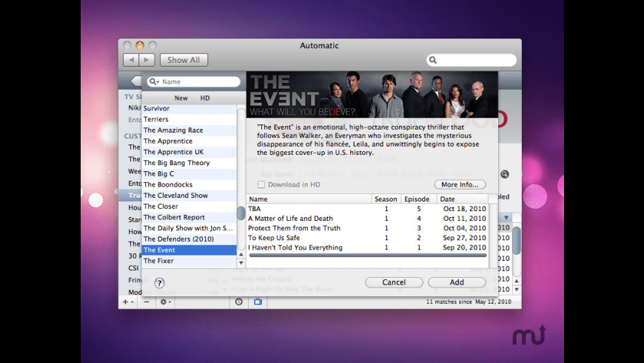Image resolution: width=644 pixels, height=363 pixels.
Task: Click the Name search field in show list
Action: 193,81
